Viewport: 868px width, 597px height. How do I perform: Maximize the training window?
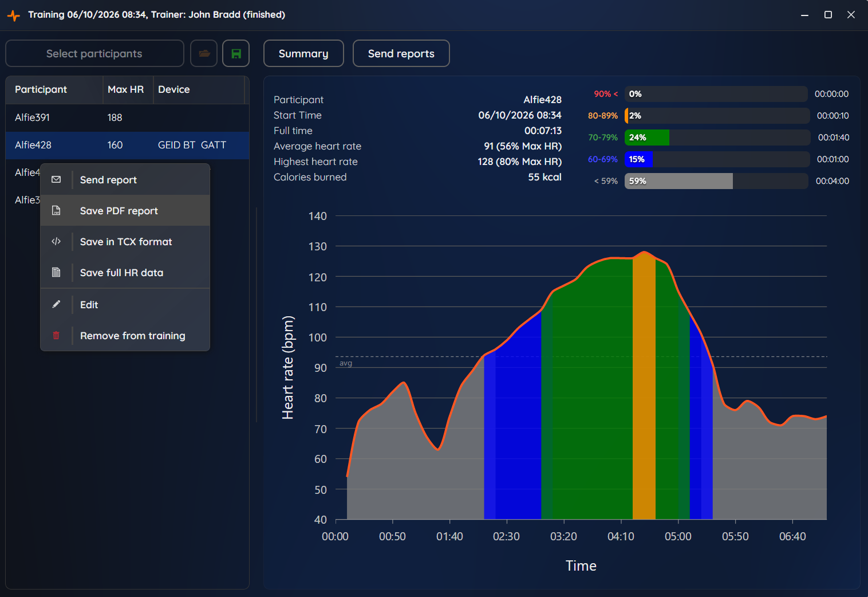828,15
